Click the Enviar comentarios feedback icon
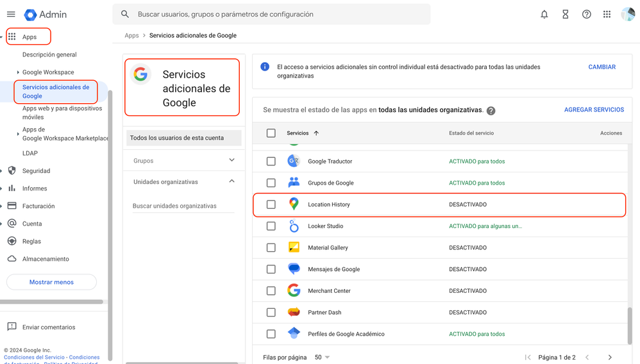The image size is (640, 364). pyautogui.click(x=12, y=326)
